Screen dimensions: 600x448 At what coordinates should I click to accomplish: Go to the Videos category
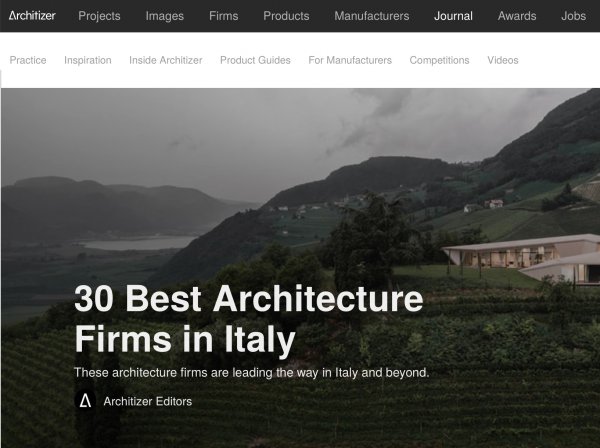click(x=502, y=60)
